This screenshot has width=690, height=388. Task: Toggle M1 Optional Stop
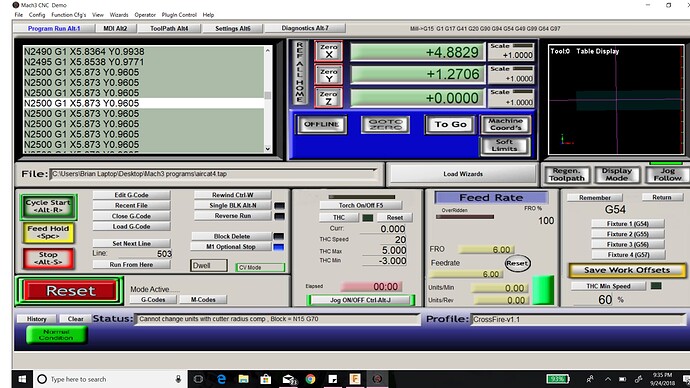point(231,247)
